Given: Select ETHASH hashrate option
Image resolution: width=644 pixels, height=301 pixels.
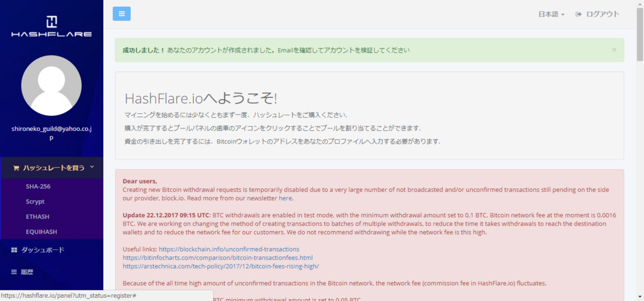Looking at the screenshot, I should coord(37,217).
